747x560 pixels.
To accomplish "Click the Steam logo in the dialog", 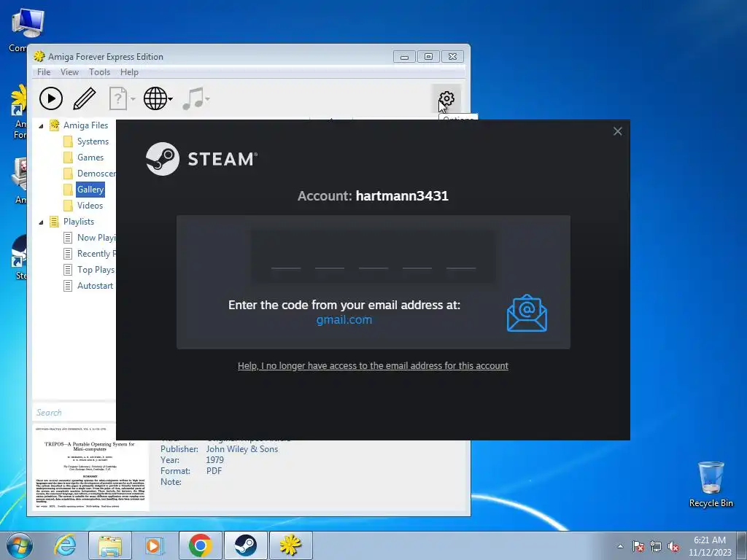I will pos(201,158).
